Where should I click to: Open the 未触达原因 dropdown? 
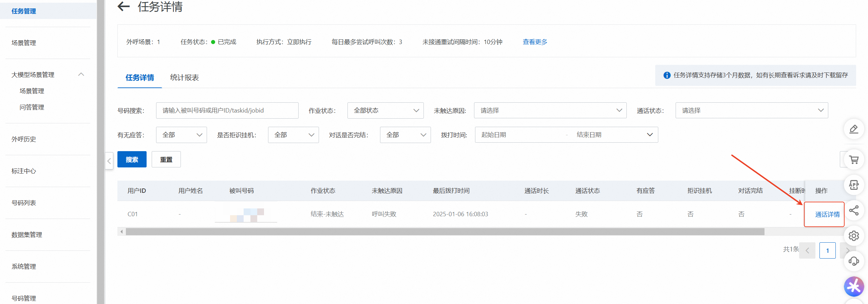click(550, 110)
